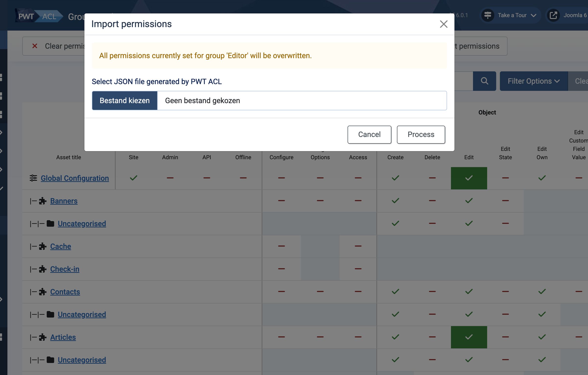Image resolution: width=588 pixels, height=375 pixels.
Task: Open the Cache asset link
Action: pos(61,246)
